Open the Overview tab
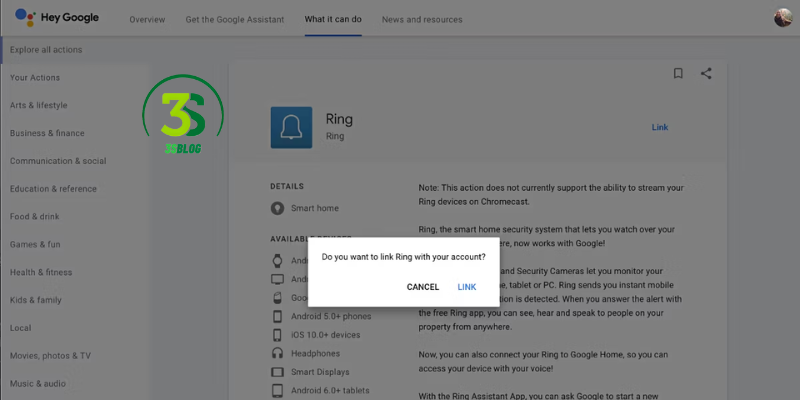 tap(147, 20)
